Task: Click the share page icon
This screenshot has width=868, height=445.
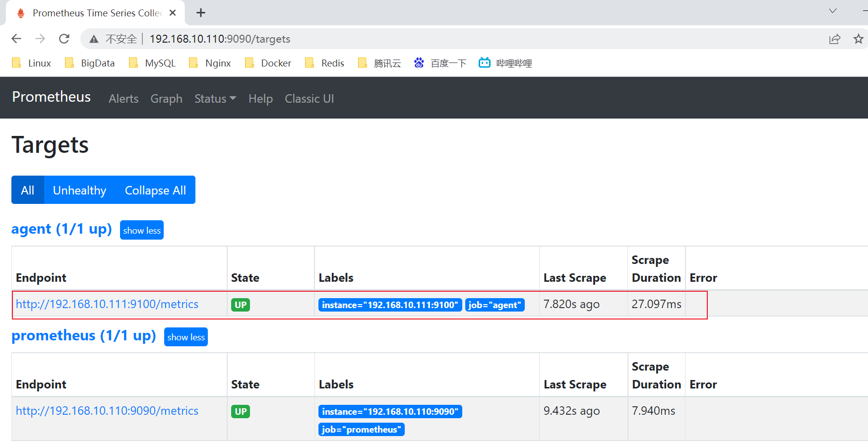Action: (835, 39)
